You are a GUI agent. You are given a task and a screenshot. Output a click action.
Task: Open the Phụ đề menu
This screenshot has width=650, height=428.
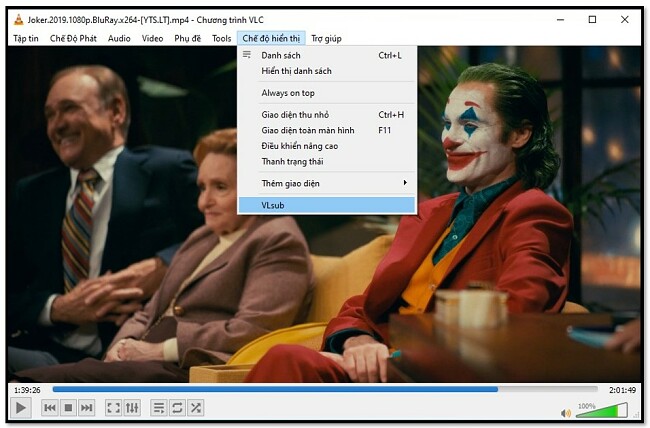coord(187,39)
